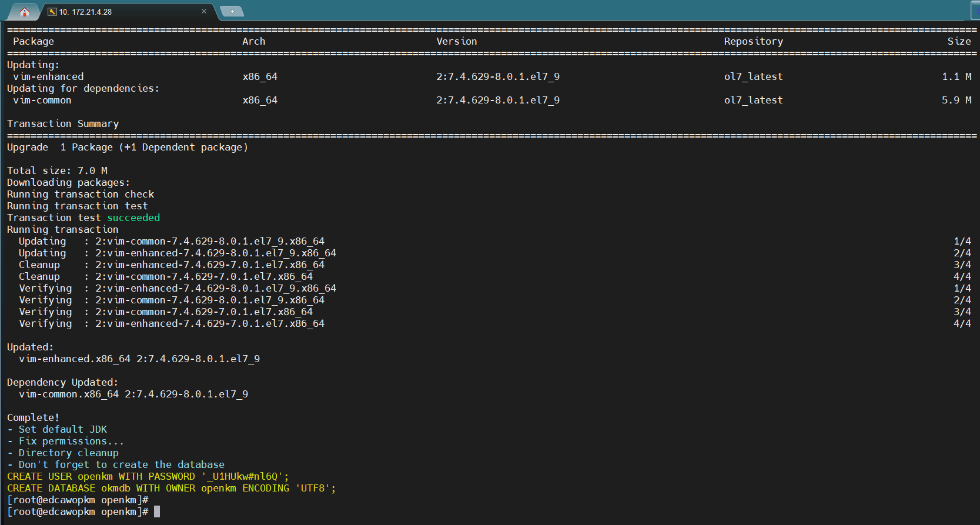
Task: Click 'Verifying : 2:vim-common-7.4.629-7.0.1' line
Action: pyautogui.click(x=166, y=312)
